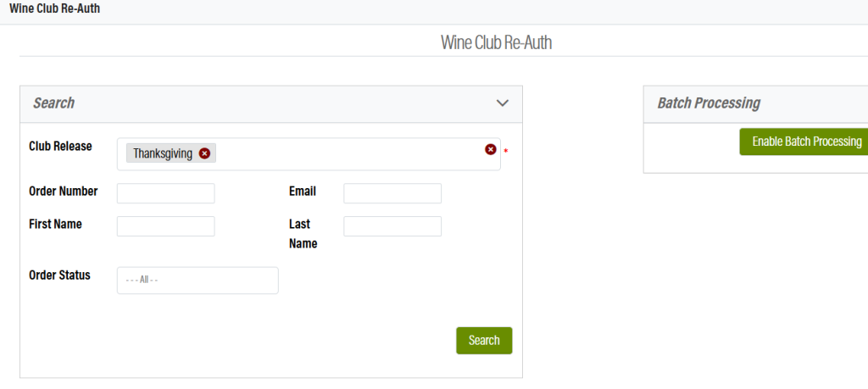Clear all Club Release selections
This screenshot has width=868, height=389.
coord(490,149)
